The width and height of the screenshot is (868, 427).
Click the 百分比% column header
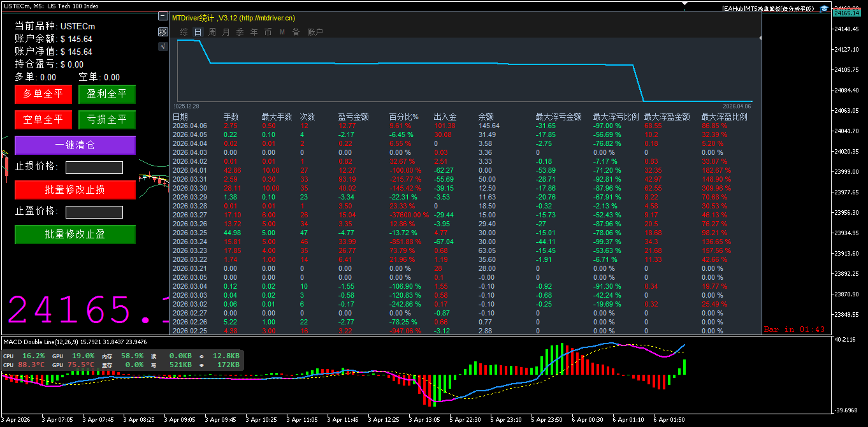pos(404,117)
